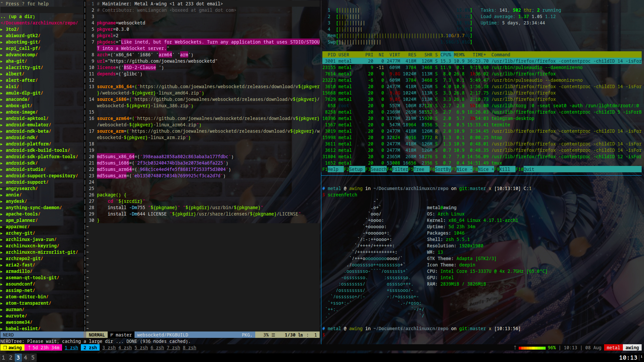Screen dimensions: 644x362
Task: Click the screenfetch command text
Action: 342,195
